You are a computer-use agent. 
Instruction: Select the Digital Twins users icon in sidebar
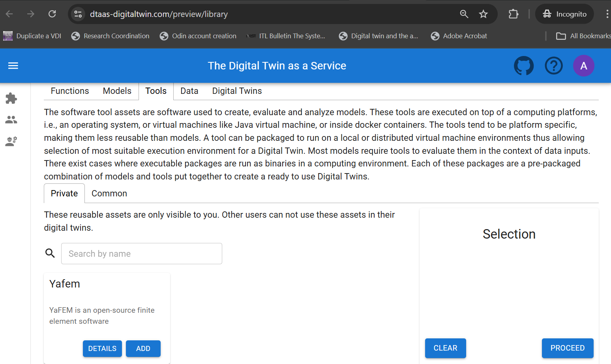point(11,119)
